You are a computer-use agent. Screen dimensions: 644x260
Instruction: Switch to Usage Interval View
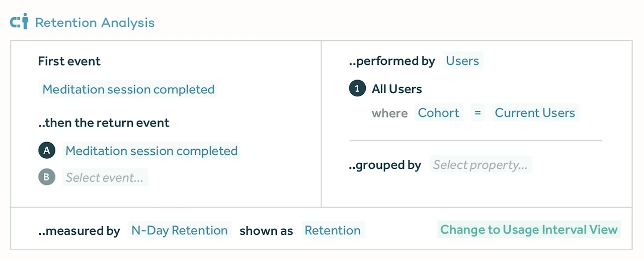coord(528,230)
